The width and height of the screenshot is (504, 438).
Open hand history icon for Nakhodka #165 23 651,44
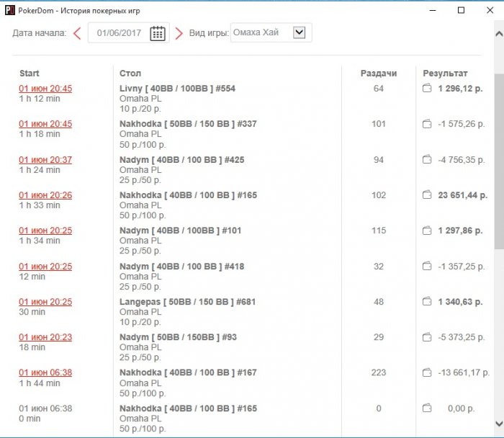click(426, 195)
